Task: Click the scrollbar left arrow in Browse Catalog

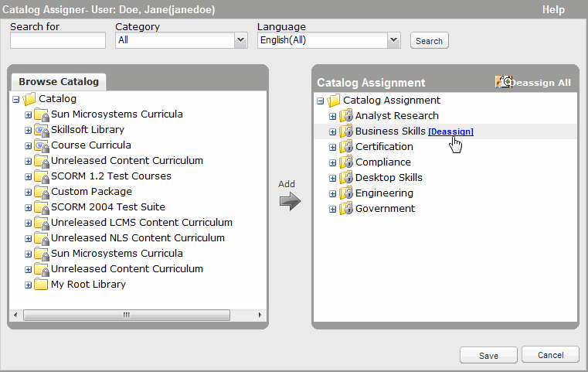Action: [15, 315]
